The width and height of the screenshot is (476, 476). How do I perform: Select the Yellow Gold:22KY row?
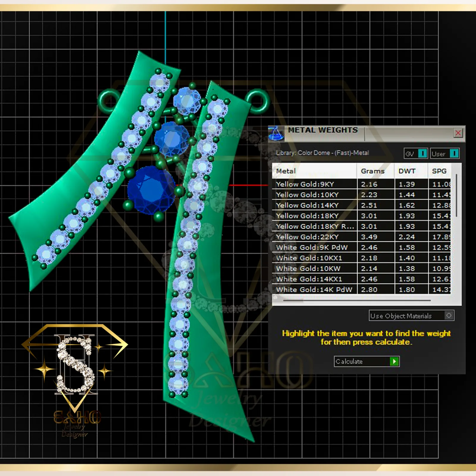[361, 237]
